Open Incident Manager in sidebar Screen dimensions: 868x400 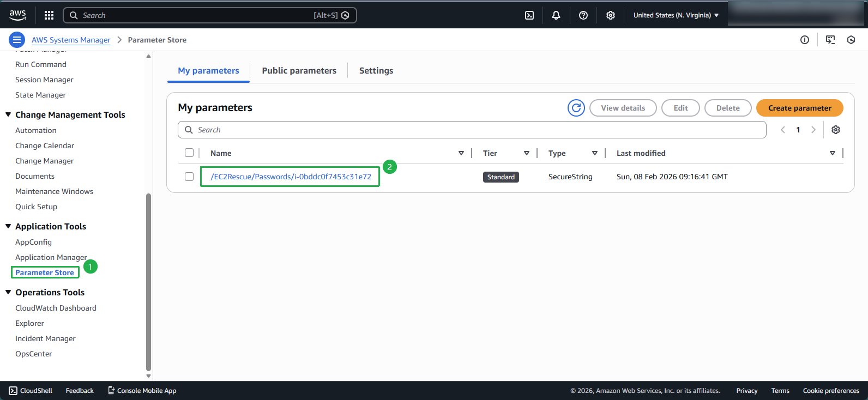pyautogui.click(x=45, y=338)
